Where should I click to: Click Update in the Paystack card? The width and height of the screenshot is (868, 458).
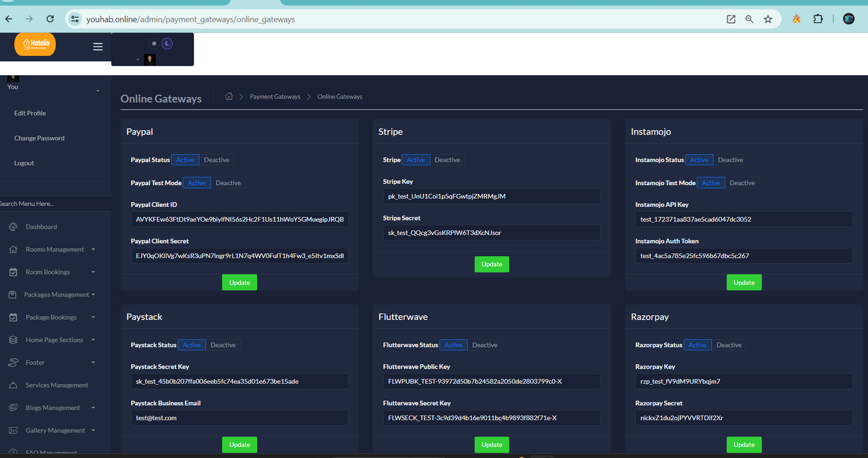coord(240,445)
